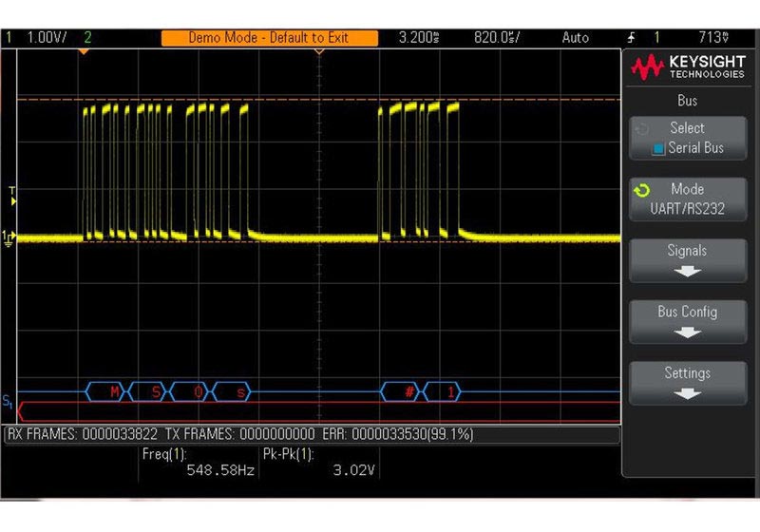760x532 pixels.
Task: Click the 3.200 ms delay readout
Action: point(419,37)
